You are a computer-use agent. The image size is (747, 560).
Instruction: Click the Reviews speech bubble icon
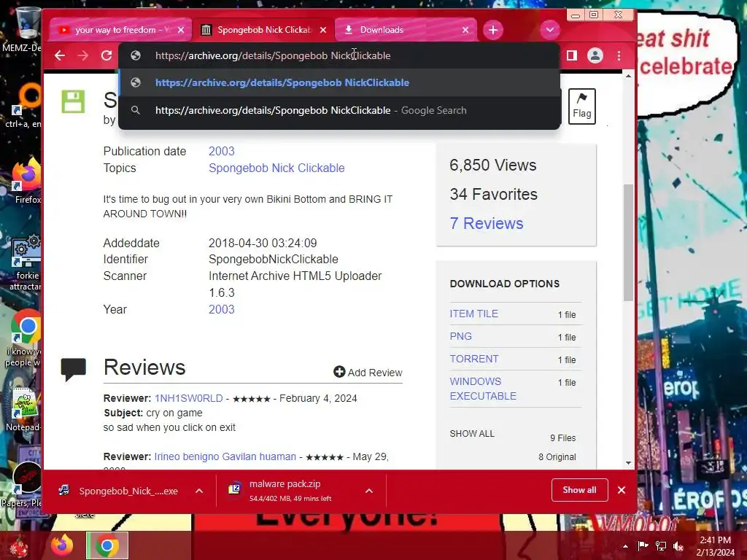point(74,369)
